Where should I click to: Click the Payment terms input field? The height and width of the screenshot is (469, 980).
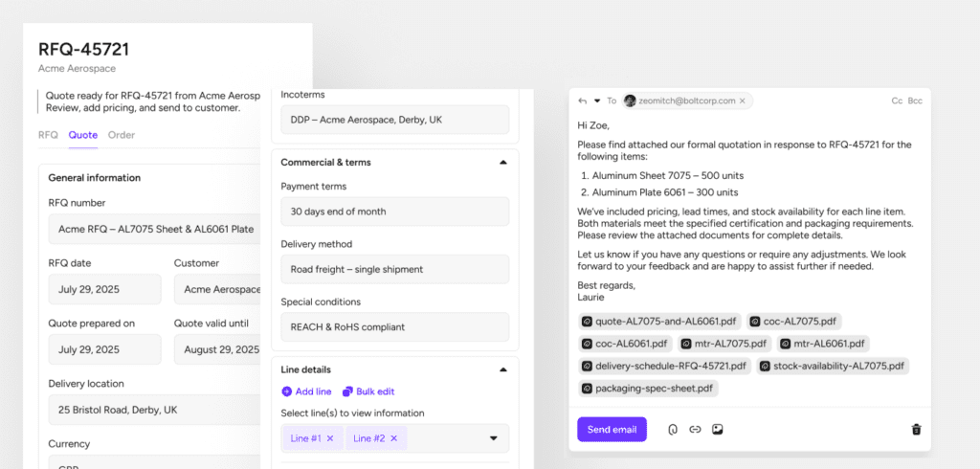(394, 212)
